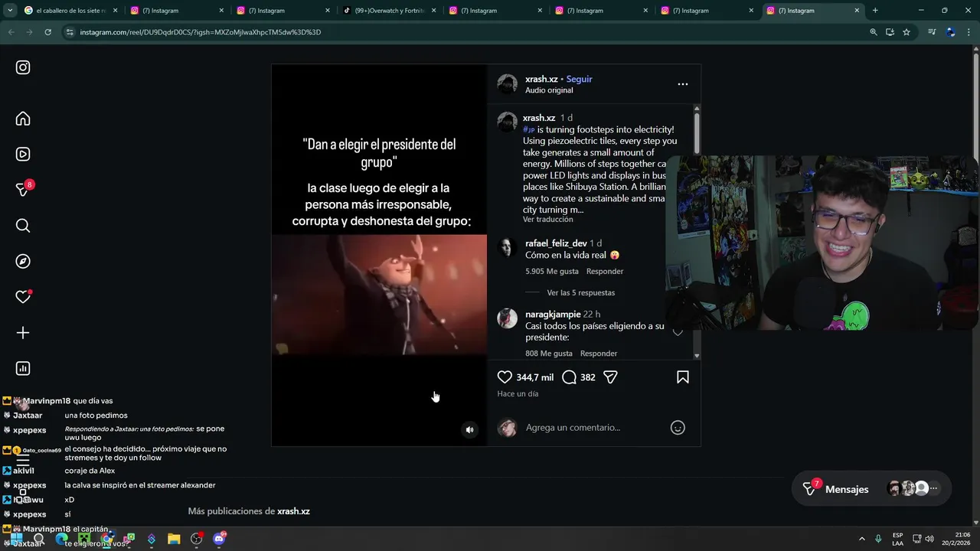Like the reel with the heart icon
This screenshot has width=980, height=551.
[505, 377]
